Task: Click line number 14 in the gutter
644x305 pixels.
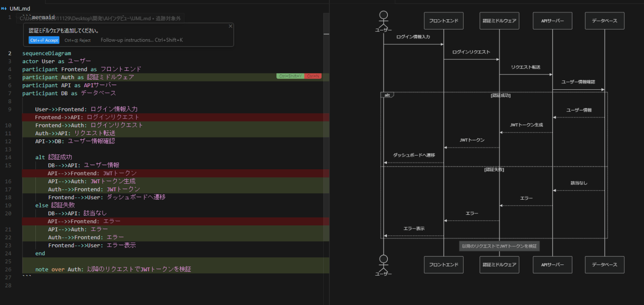Action: point(9,157)
